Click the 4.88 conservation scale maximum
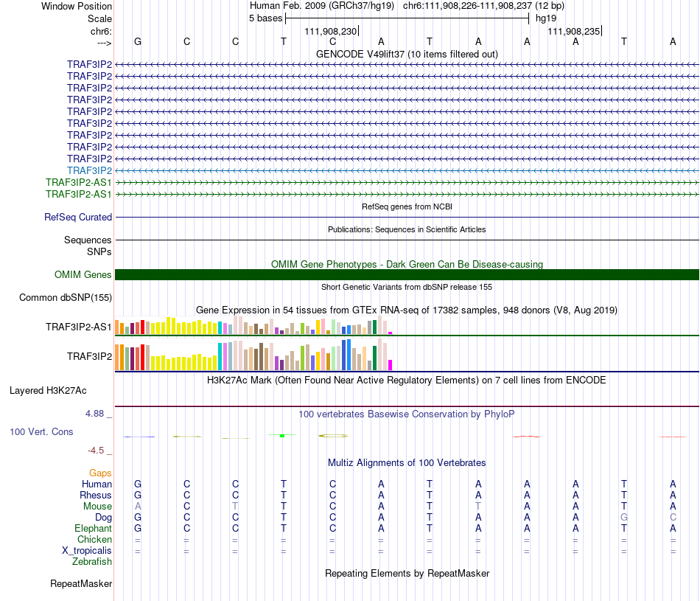 [94, 414]
